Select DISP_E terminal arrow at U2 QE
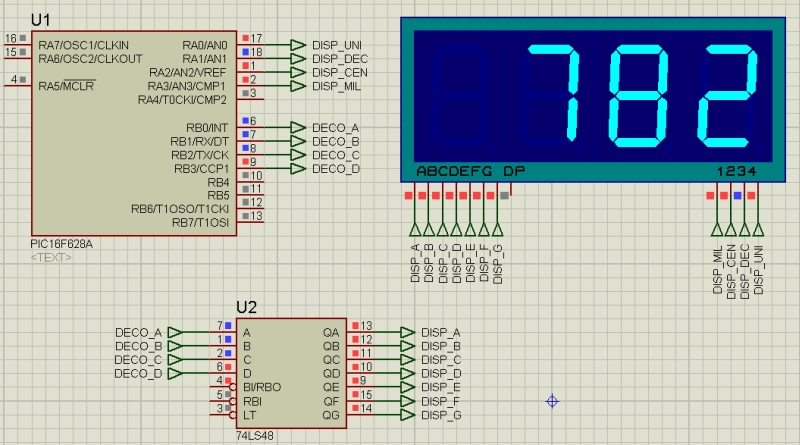The height and width of the screenshot is (445, 800). [x=407, y=387]
